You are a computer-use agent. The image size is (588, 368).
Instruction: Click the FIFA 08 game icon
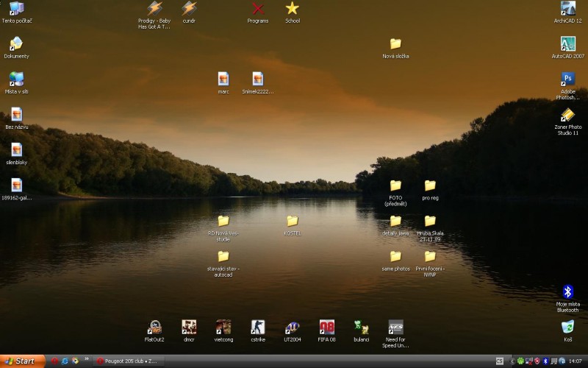pyautogui.click(x=326, y=327)
